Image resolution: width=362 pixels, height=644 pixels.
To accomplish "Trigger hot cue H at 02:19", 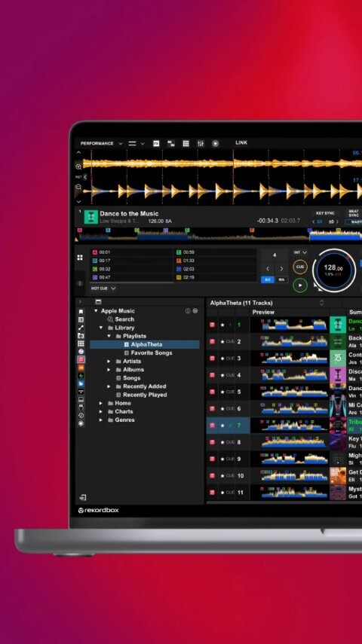I will (215, 277).
